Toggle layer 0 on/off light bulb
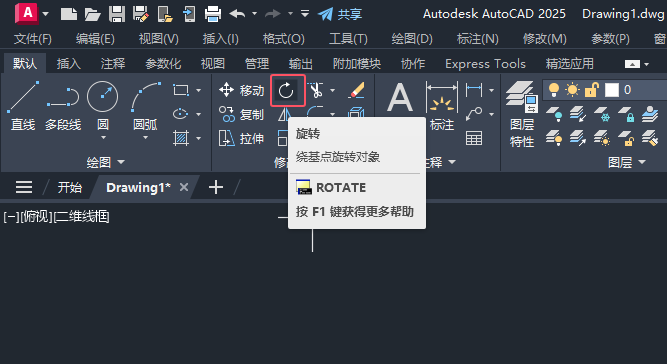Image resolution: width=667 pixels, height=364 pixels. point(553,90)
